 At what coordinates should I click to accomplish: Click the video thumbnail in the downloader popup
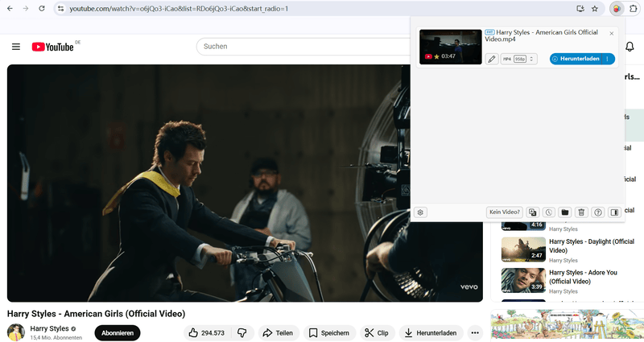point(451,47)
